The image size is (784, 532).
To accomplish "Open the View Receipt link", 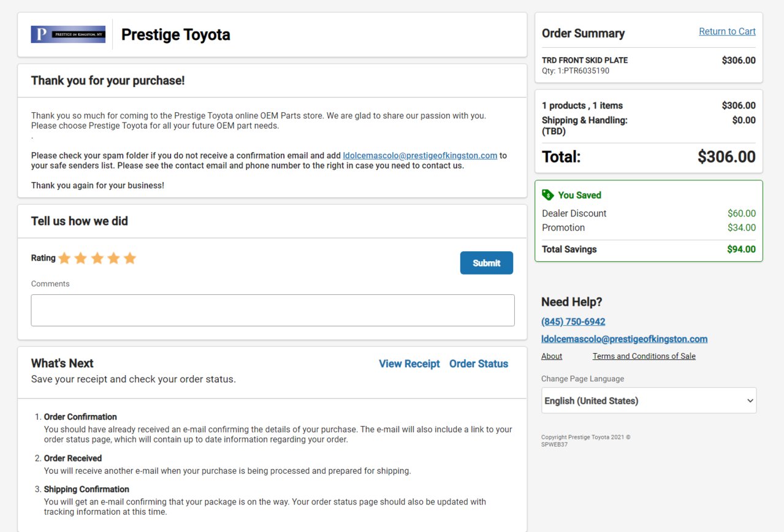I will click(x=409, y=363).
